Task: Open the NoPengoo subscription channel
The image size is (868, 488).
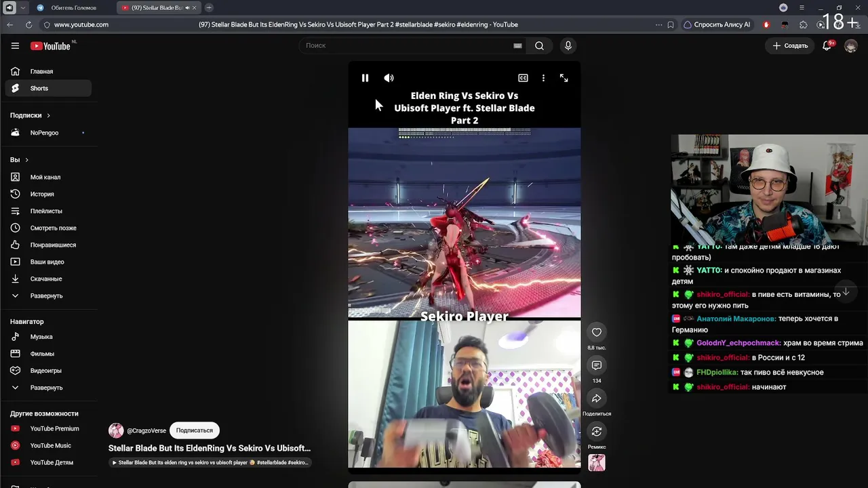Action: tap(48, 133)
